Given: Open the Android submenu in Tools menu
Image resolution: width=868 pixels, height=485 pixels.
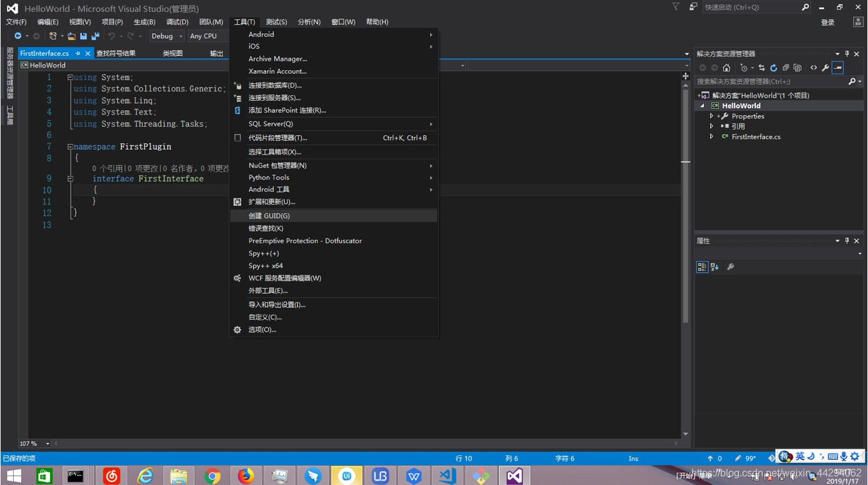Looking at the screenshot, I should [334, 34].
